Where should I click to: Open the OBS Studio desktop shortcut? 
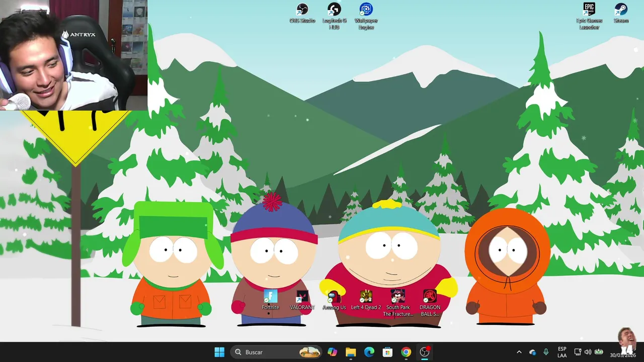tap(302, 13)
